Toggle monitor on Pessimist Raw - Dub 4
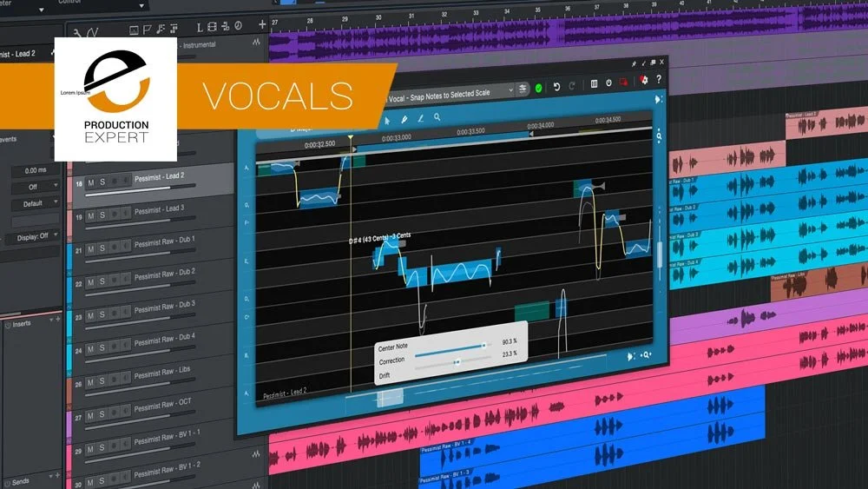Viewport: 868px width, 489px height. tap(126, 347)
